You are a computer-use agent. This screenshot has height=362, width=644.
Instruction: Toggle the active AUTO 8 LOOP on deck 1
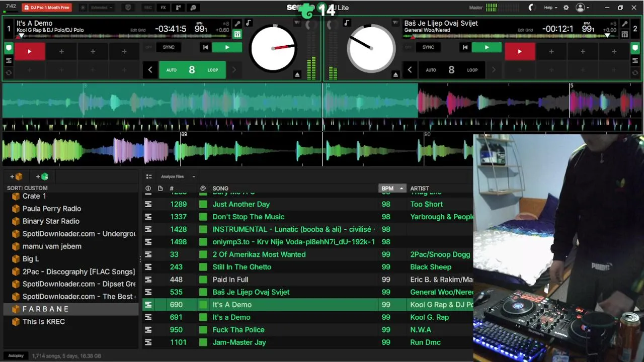[x=192, y=70]
